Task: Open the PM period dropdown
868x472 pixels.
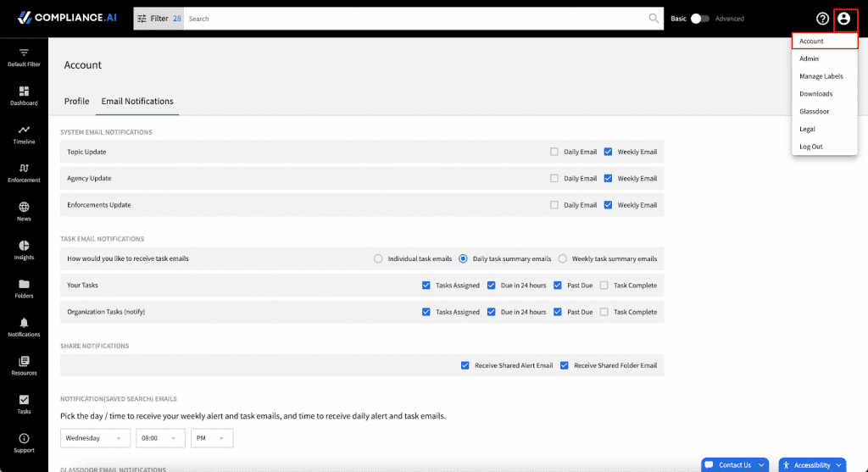Action: 212,438
